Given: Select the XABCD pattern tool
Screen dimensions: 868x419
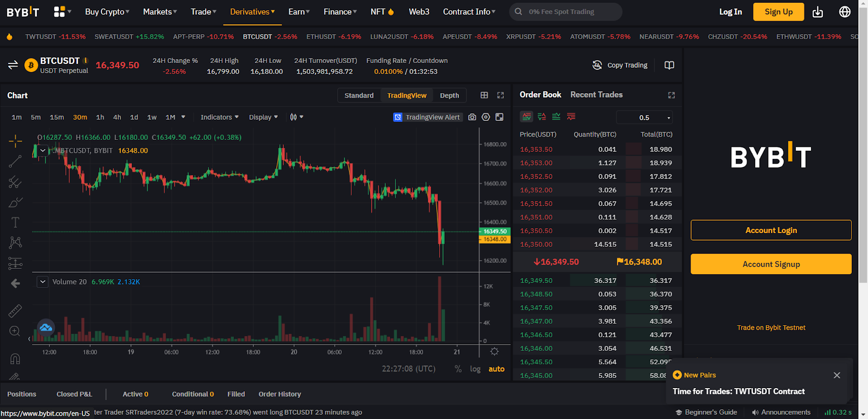Looking at the screenshot, I should (x=15, y=242).
